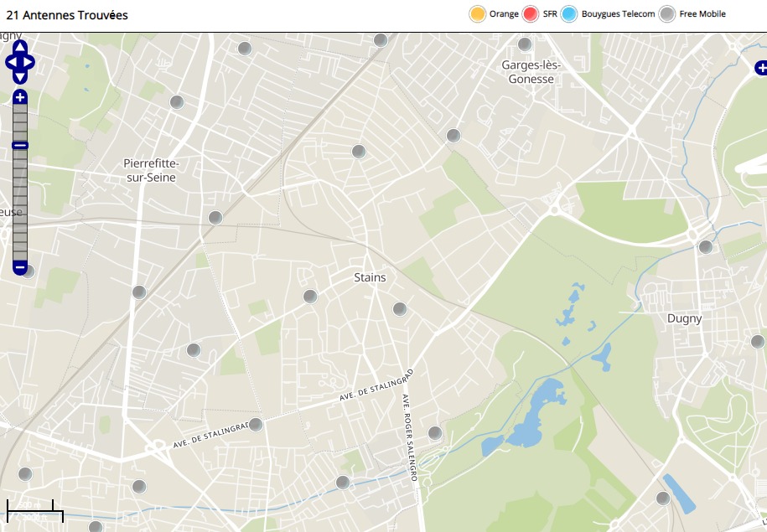Click the grey Free Mobile legend icon
Screen dimensions: 767x532
(x=667, y=13)
